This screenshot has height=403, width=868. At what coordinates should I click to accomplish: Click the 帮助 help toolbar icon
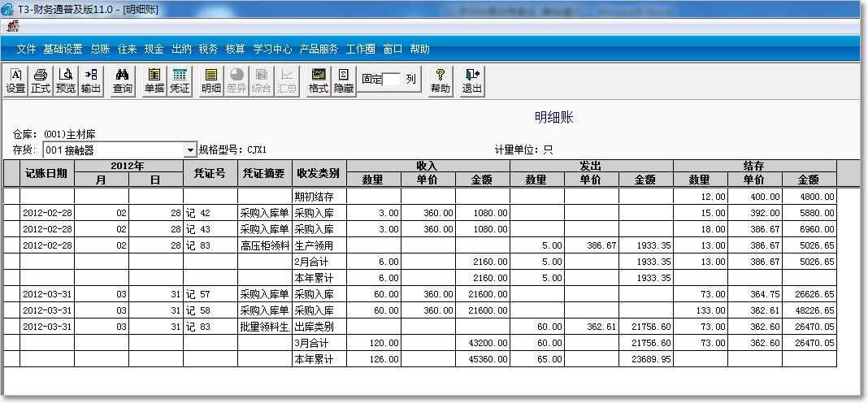click(x=441, y=80)
